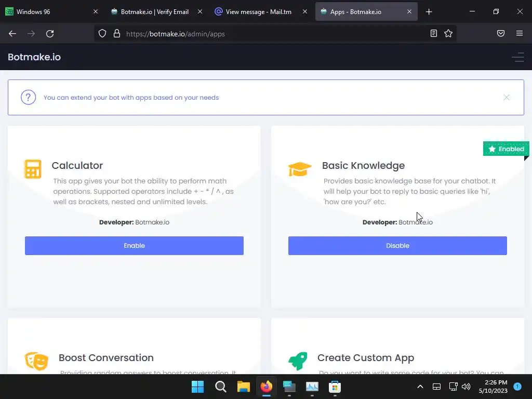Bookmark this page with the star

click(x=448, y=33)
